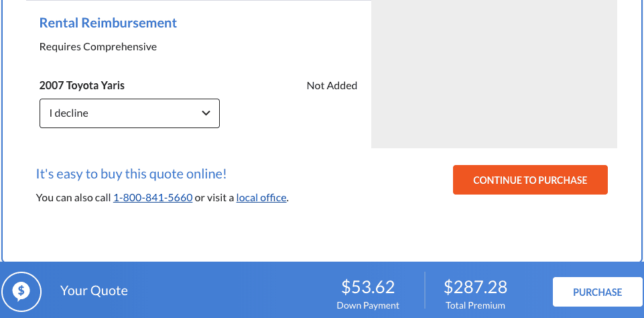Click the 'Requires Comprehensive' note
644x318 pixels.
tap(98, 47)
